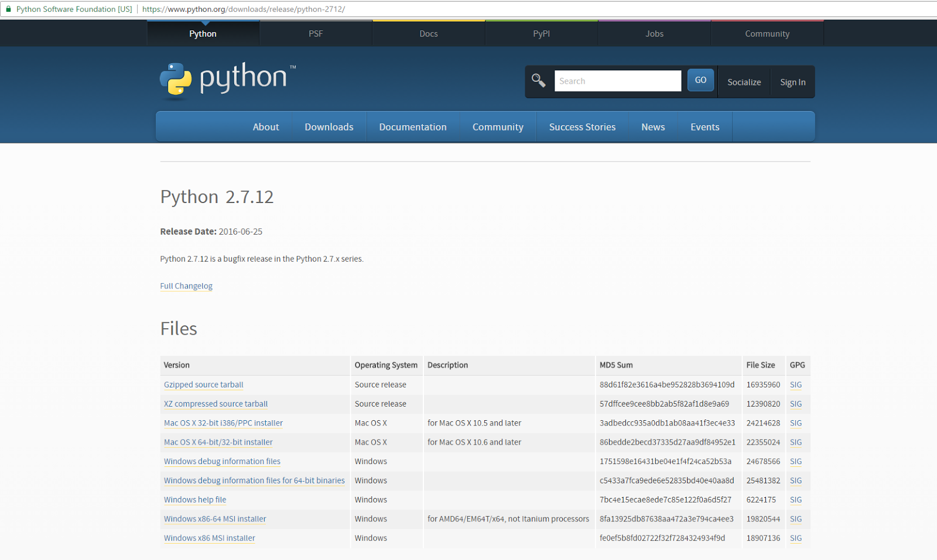The width and height of the screenshot is (937, 560).
Task: Open the Documentation menu
Action: [413, 127]
